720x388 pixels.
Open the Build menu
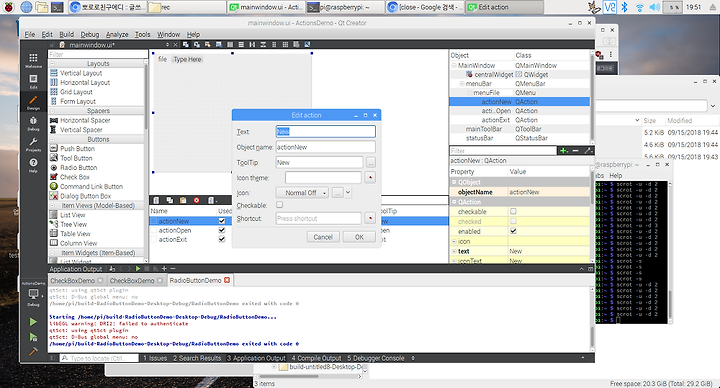click(66, 34)
